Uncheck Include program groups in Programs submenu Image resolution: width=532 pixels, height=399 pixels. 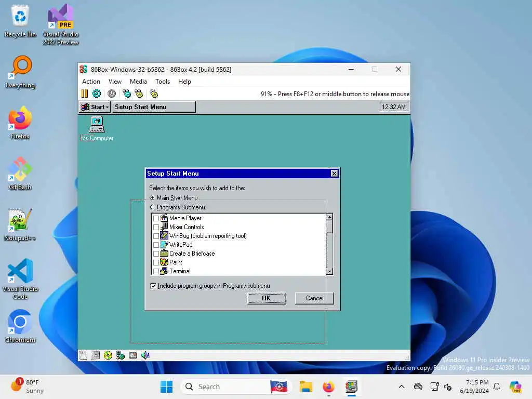coord(153,286)
